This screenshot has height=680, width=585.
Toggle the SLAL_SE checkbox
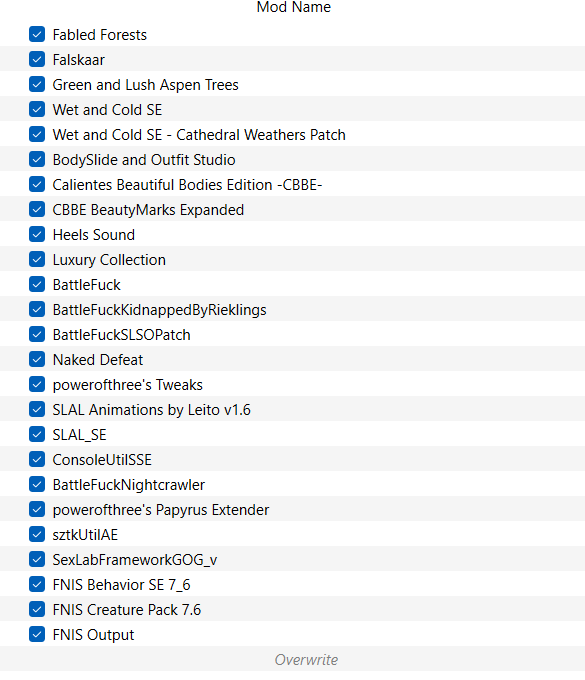pyautogui.click(x=37, y=435)
